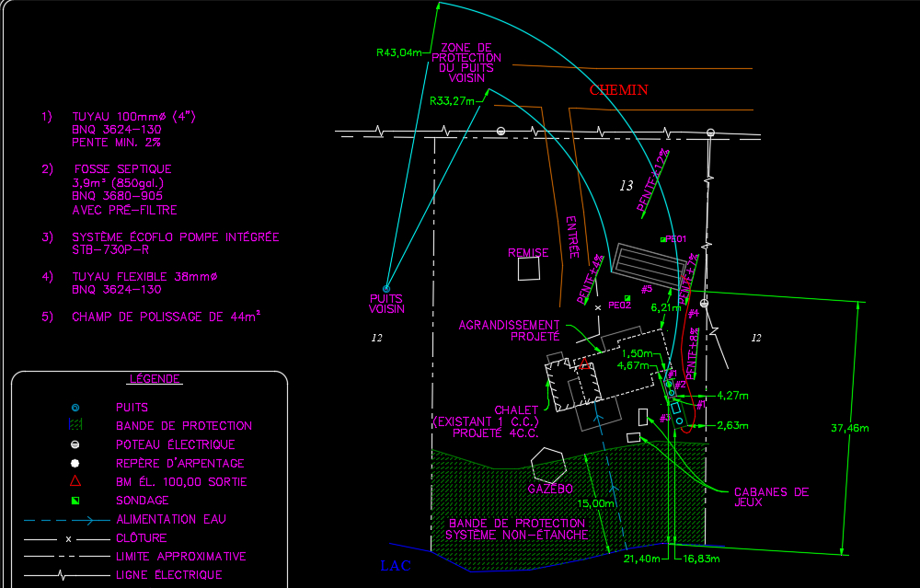Select the CABANES DE JEUX annotation

771,497
